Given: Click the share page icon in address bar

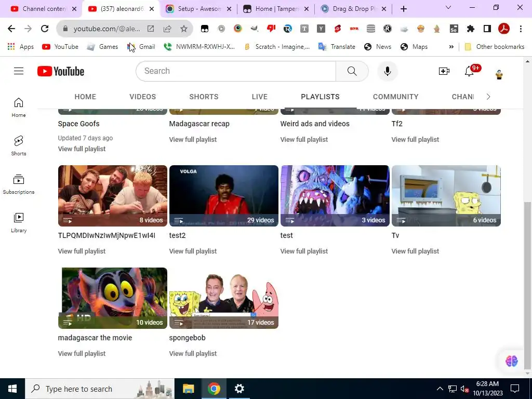Looking at the screenshot, I should point(167,29).
